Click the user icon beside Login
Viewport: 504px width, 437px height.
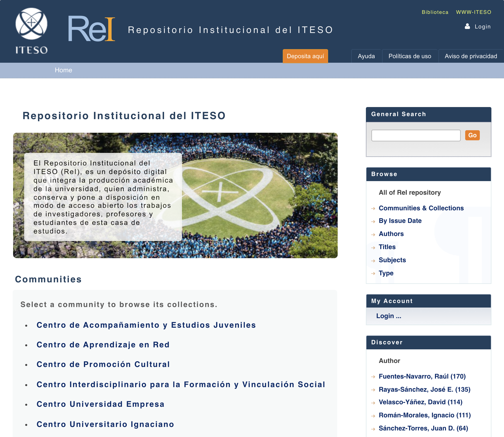[467, 26]
